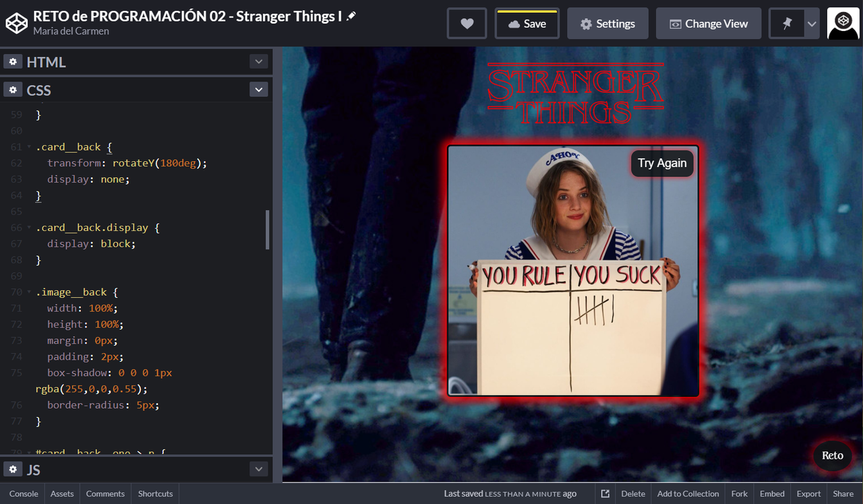Screen dimensions: 863x504
Task: Click the Reto button in preview
Action: point(832,455)
